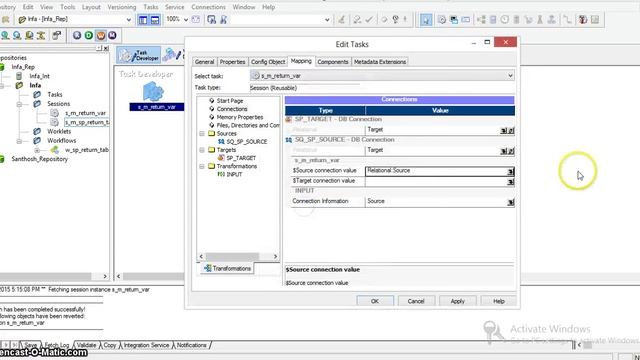Select Sessions folder in navigator
The image size is (640, 360).
58,104
